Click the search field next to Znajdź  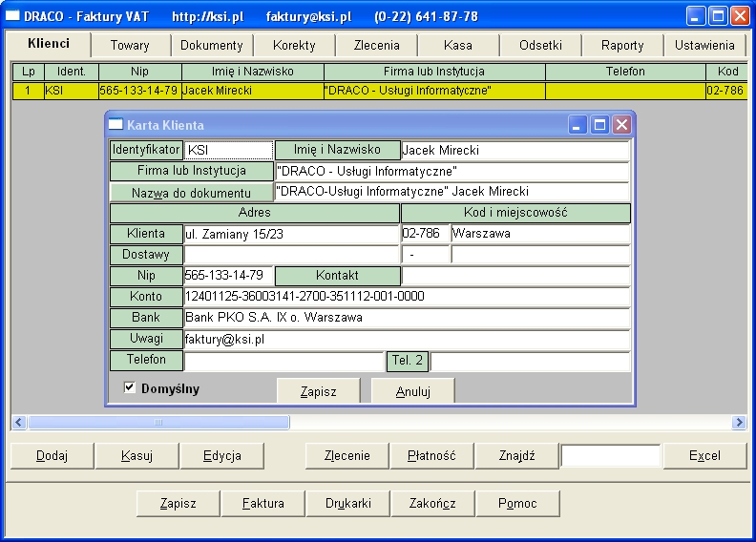point(610,456)
